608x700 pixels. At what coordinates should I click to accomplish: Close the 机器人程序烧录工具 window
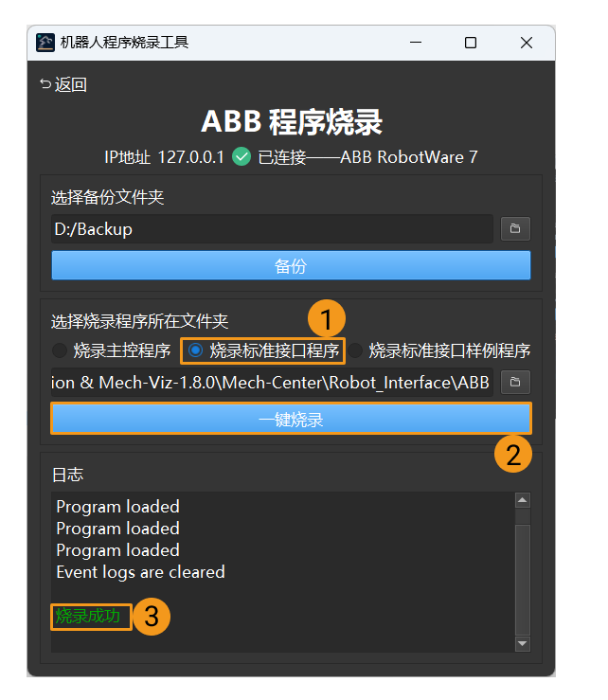coord(527,43)
